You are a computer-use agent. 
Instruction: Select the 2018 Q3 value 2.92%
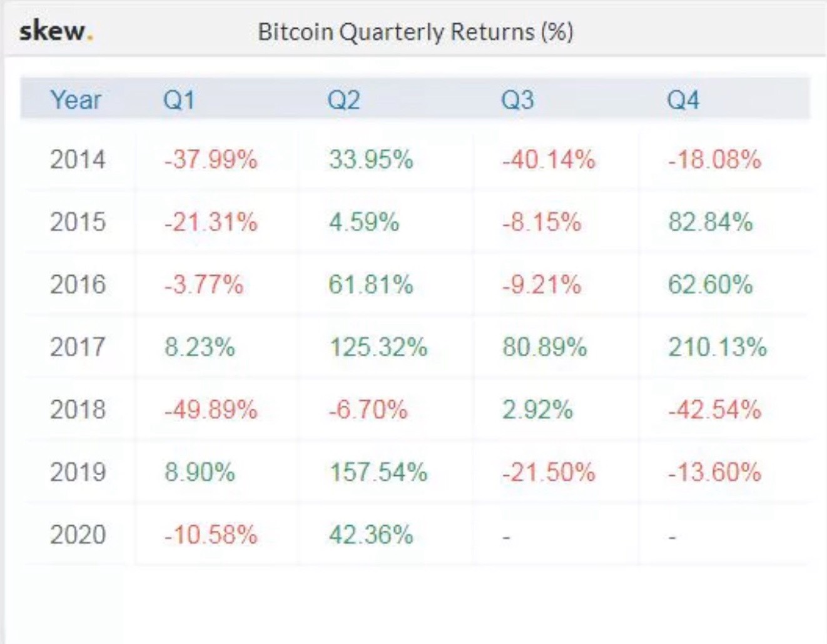point(537,410)
